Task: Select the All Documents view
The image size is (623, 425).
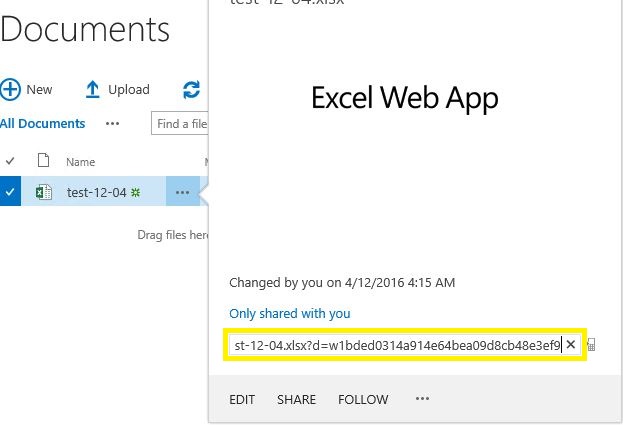Action: pyautogui.click(x=43, y=124)
